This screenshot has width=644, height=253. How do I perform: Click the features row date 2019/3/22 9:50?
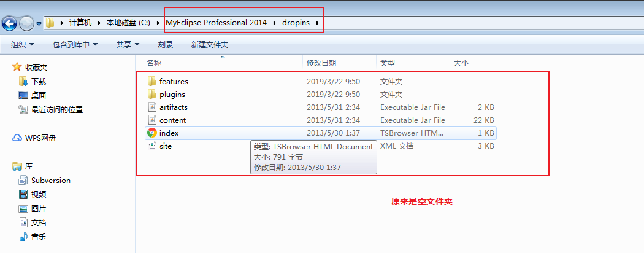coord(333,82)
